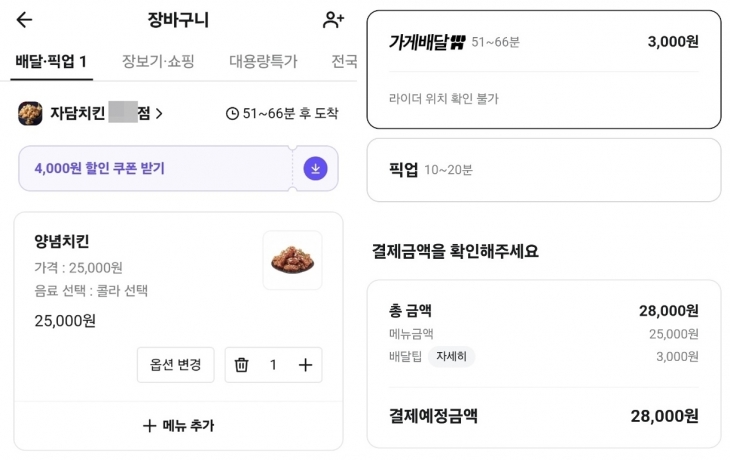Open the 양념치킨 menu thumbnail
This screenshot has height=460, width=730.
[292, 260]
